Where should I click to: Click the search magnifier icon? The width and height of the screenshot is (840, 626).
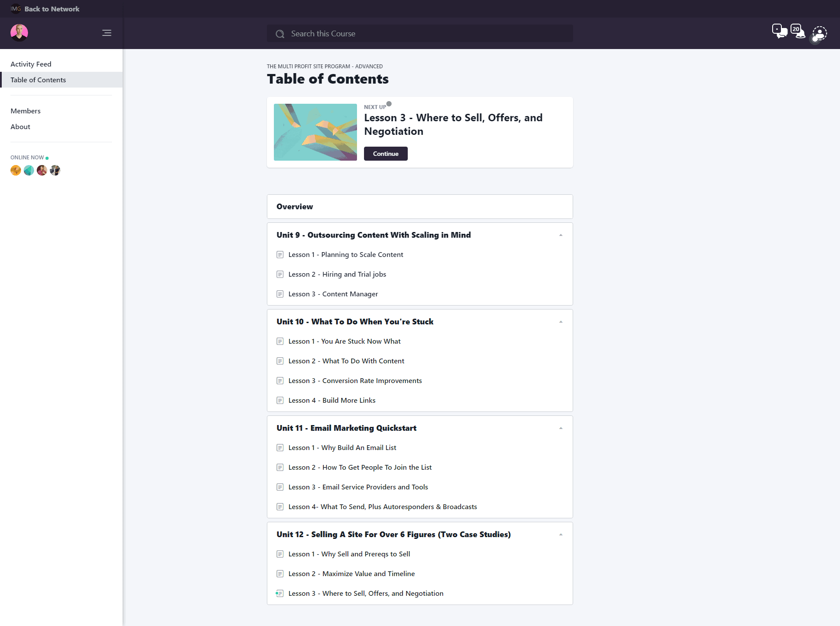[x=280, y=34]
